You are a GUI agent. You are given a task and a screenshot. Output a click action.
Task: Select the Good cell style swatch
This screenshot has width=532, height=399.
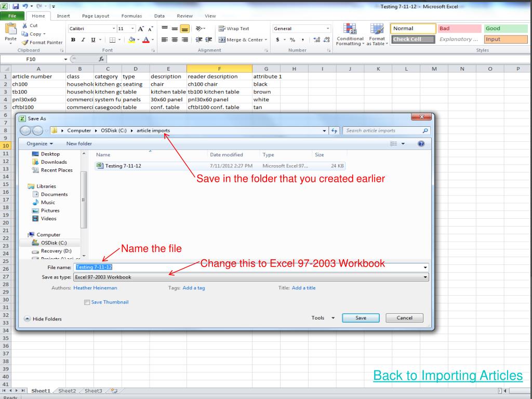tap(506, 29)
